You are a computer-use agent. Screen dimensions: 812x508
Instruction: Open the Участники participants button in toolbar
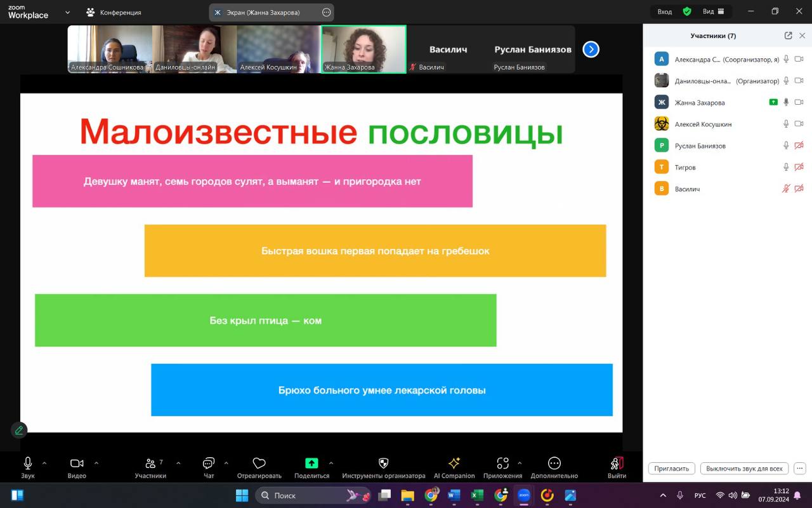150,467
